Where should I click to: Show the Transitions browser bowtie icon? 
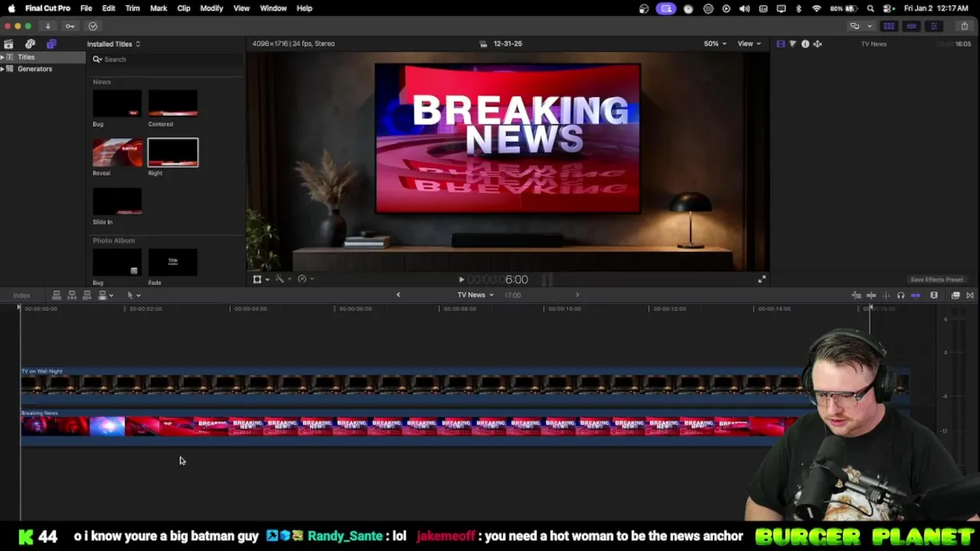[x=969, y=295]
